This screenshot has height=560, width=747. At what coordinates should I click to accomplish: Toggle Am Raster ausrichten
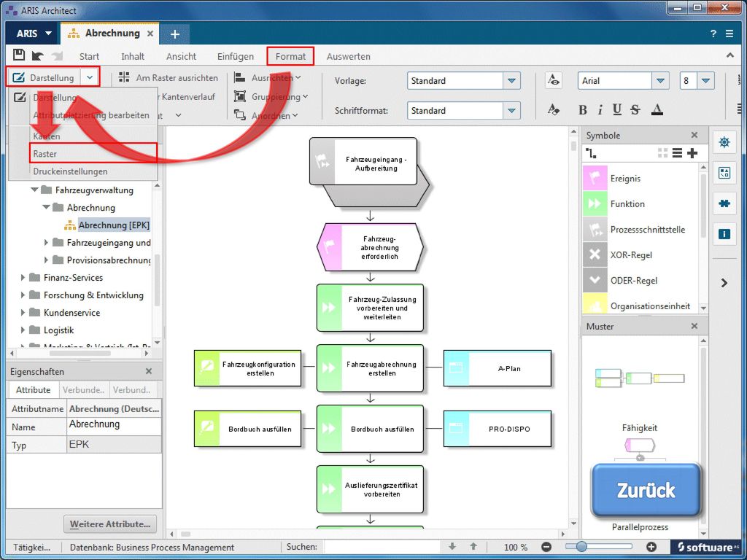(x=169, y=77)
